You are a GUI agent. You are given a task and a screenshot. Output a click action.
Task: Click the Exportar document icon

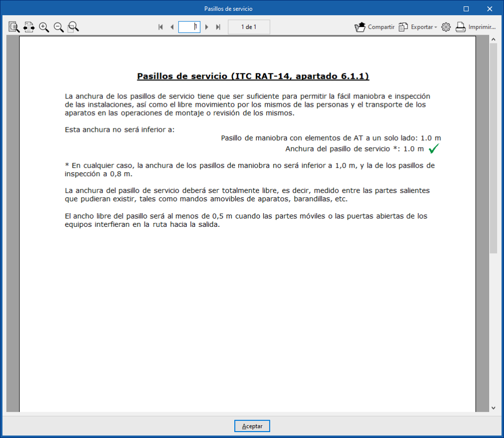403,27
